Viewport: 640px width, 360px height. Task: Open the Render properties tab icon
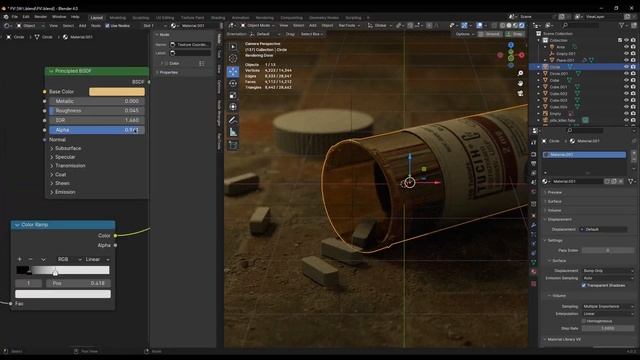tap(533, 155)
